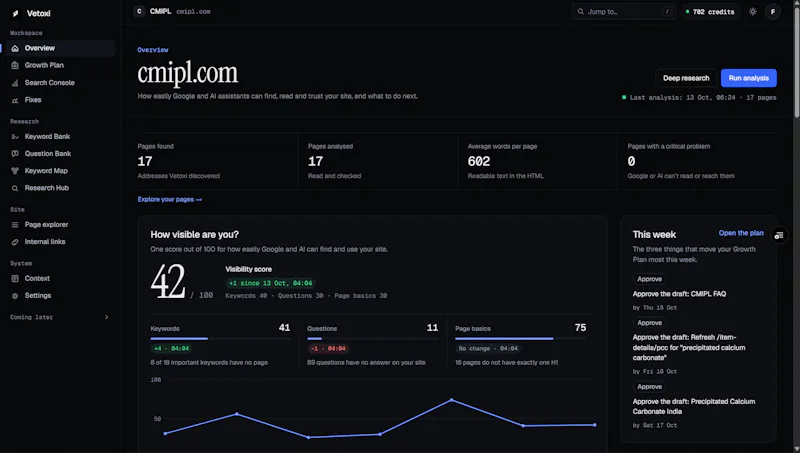Click 'Approve the draft: CMIPL FAQ' title
The height and width of the screenshot is (453, 800).
[x=679, y=294]
